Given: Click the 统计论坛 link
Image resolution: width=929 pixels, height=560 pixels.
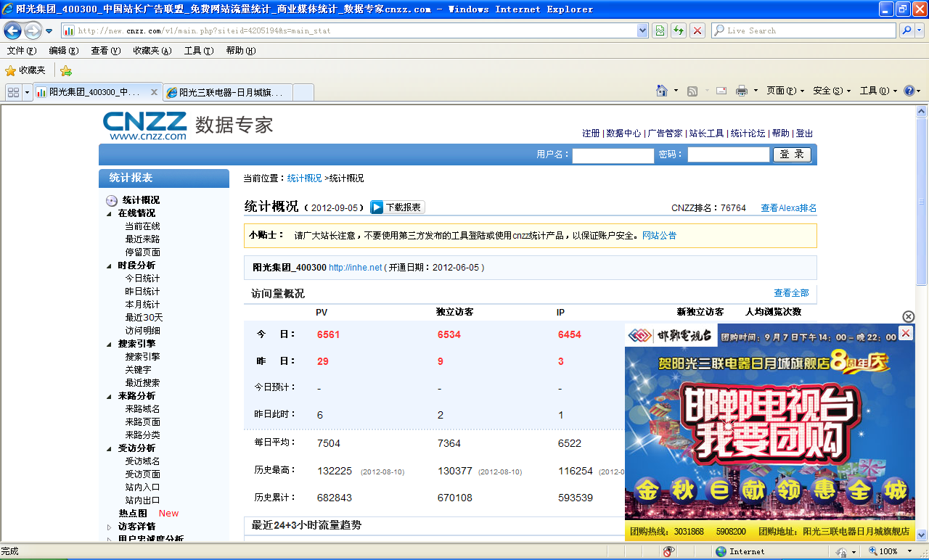Looking at the screenshot, I should 748,133.
